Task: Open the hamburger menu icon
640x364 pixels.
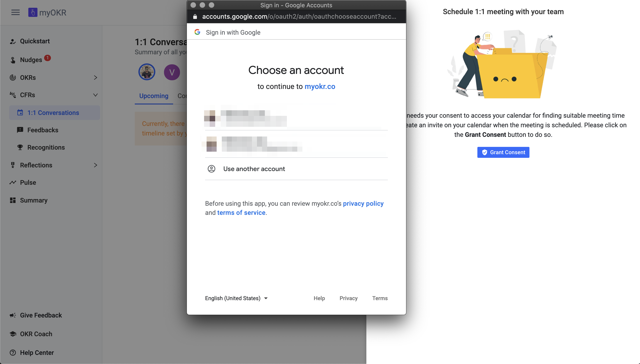Action: click(15, 12)
